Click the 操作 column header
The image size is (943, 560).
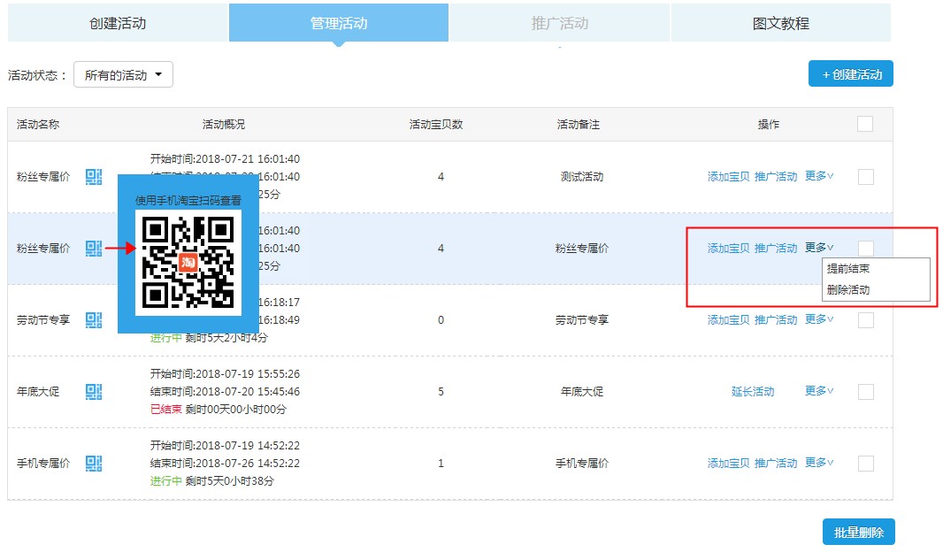pyautogui.click(x=769, y=125)
